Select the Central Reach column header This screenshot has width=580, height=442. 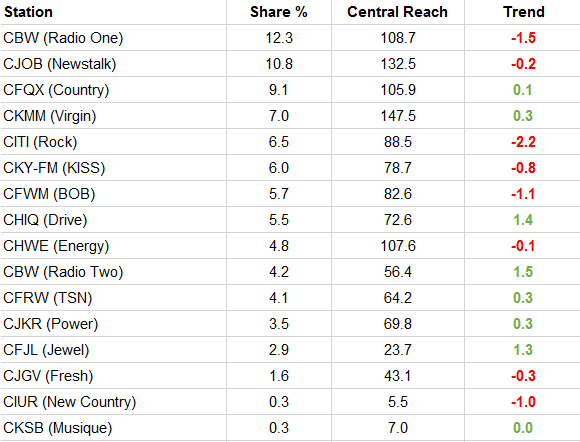(x=398, y=12)
